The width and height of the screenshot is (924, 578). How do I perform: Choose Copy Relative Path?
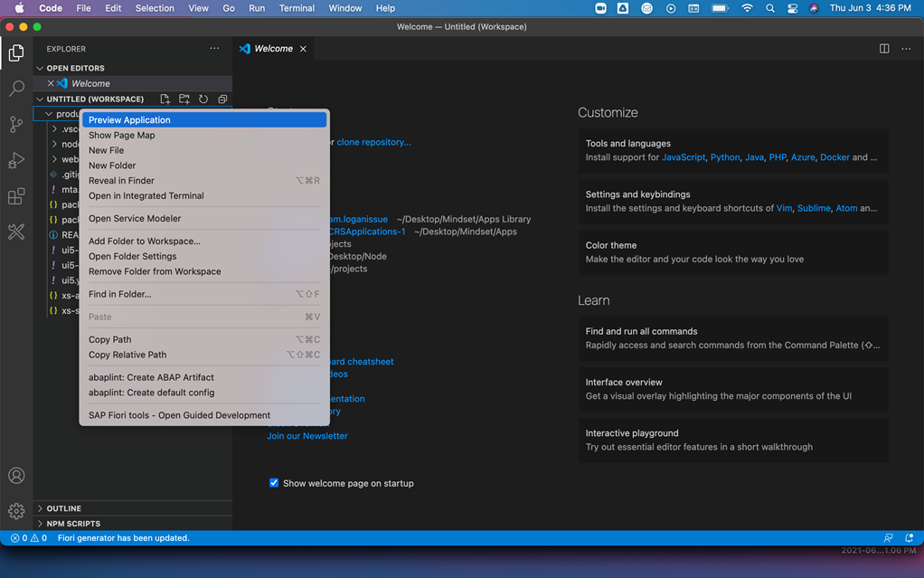[204, 355]
